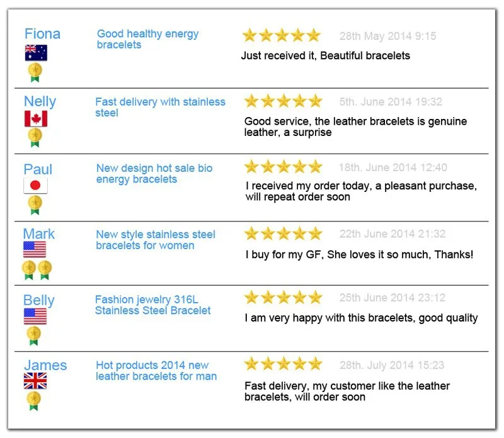Click the review text 'I buy for my GF'
The height and width of the screenshot is (438, 504).
359,255
